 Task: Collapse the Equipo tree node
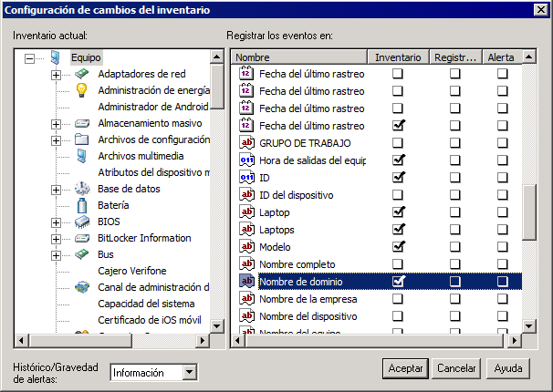pyautogui.click(x=30, y=57)
